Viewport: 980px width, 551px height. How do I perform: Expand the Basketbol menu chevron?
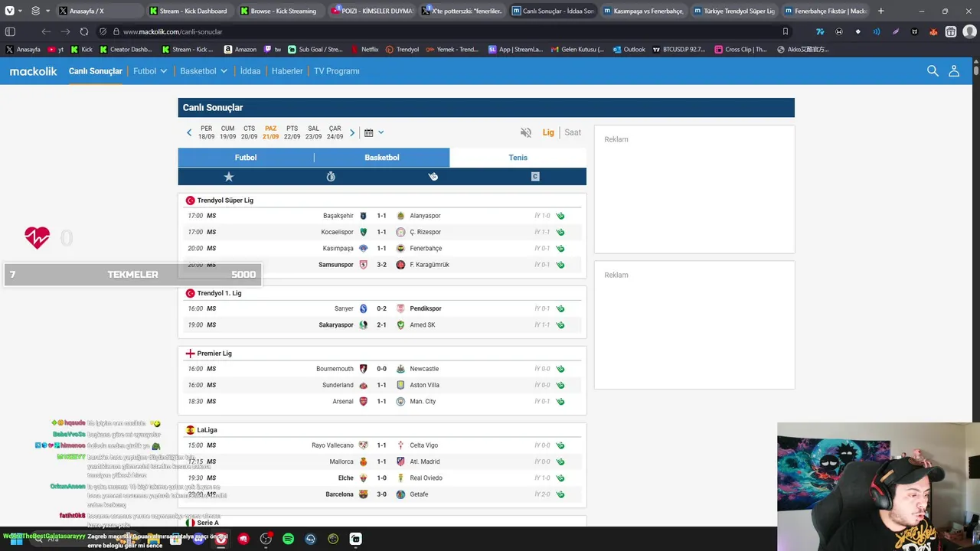(x=224, y=71)
